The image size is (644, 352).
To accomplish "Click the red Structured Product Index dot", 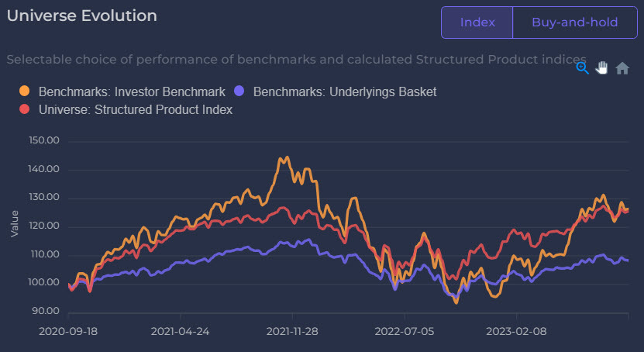I will point(25,109).
